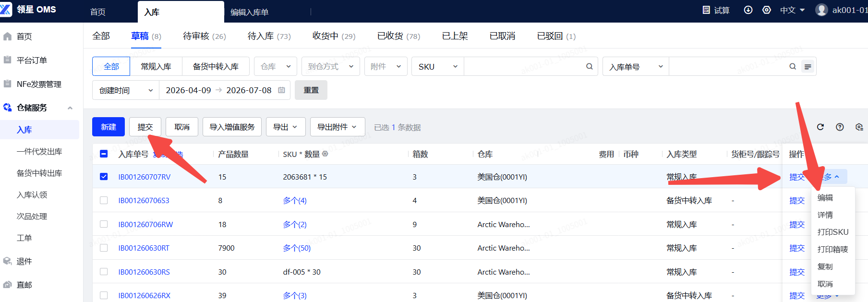This screenshot has width=868, height=302.
Task: Switch to the 待审核 (26) tab
Action: coord(205,36)
